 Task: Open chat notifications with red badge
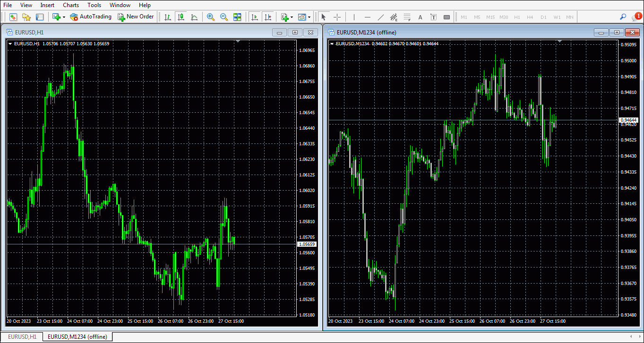tap(636, 17)
